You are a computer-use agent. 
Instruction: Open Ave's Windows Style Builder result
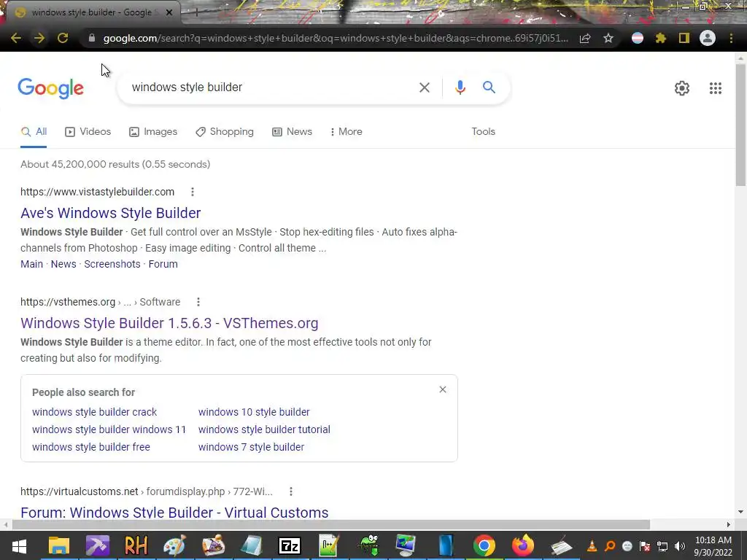coord(111,213)
